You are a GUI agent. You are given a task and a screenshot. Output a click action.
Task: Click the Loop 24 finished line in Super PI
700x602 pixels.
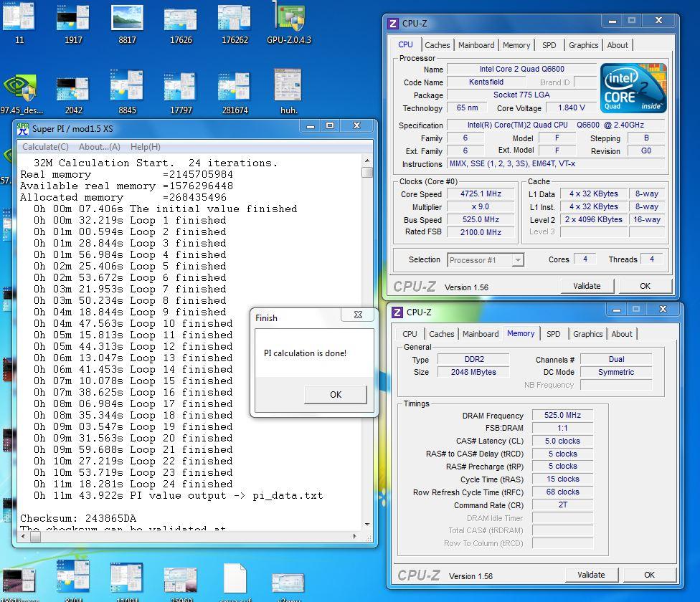133,484
